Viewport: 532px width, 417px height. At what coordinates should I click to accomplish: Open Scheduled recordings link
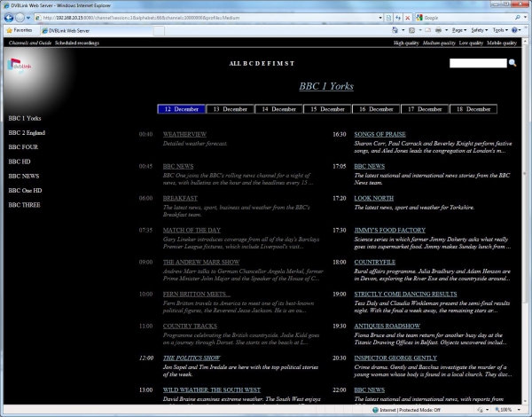pos(77,43)
